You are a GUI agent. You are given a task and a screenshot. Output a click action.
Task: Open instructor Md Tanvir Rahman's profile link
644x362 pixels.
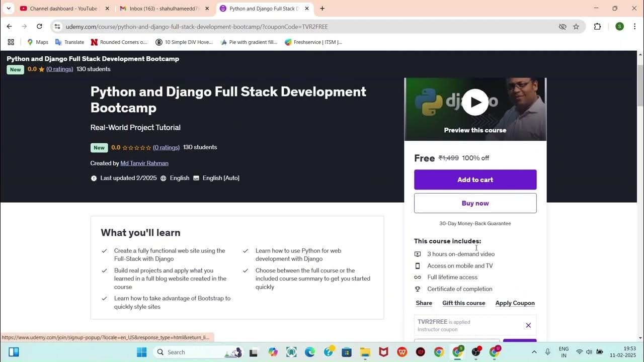(x=144, y=163)
